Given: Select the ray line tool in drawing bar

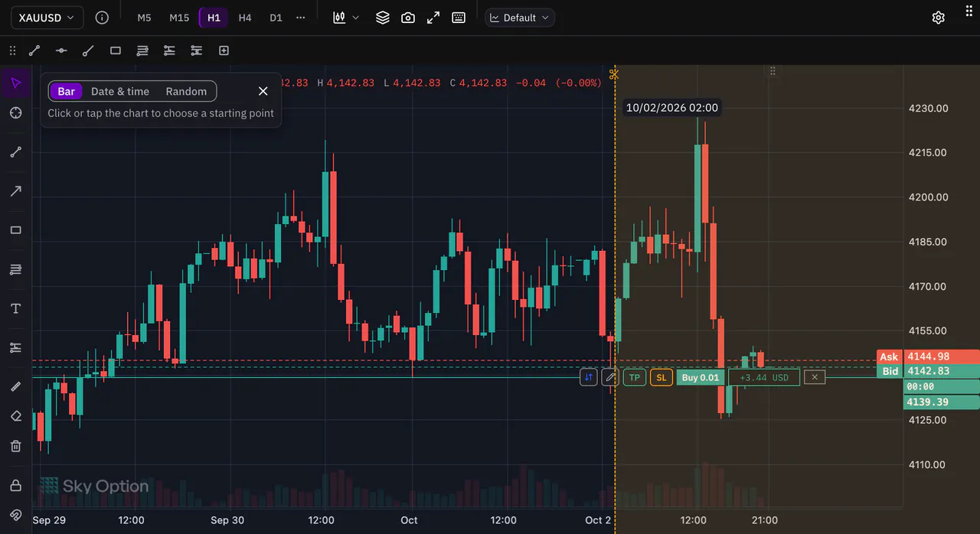Looking at the screenshot, I should point(88,50).
